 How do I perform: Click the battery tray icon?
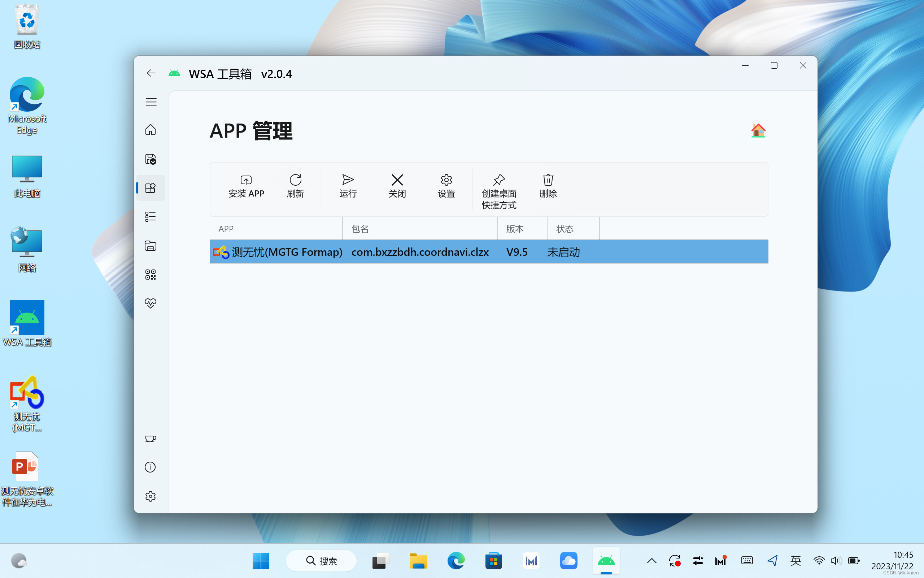pyautogui.click(x=854, y=561)
